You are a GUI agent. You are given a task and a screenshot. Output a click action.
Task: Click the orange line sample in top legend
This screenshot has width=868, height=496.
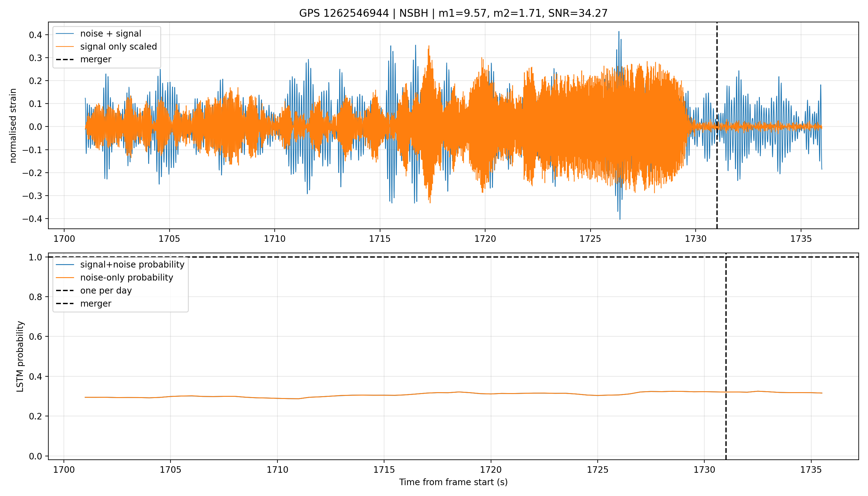click(x=65, y=47)
